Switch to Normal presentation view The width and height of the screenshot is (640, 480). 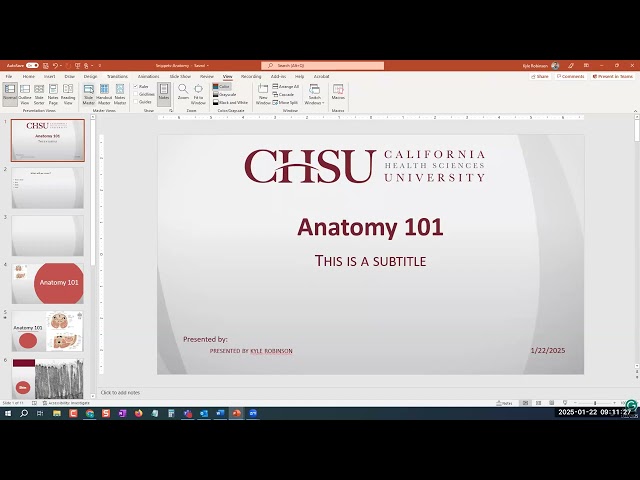(x=10, y=94)
